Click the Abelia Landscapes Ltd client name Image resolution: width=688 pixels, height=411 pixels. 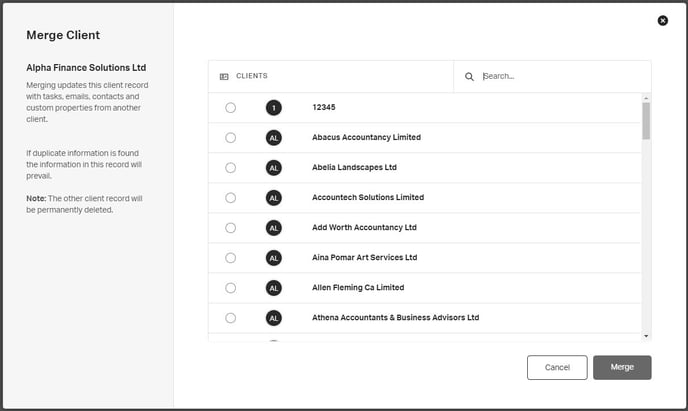354,167
